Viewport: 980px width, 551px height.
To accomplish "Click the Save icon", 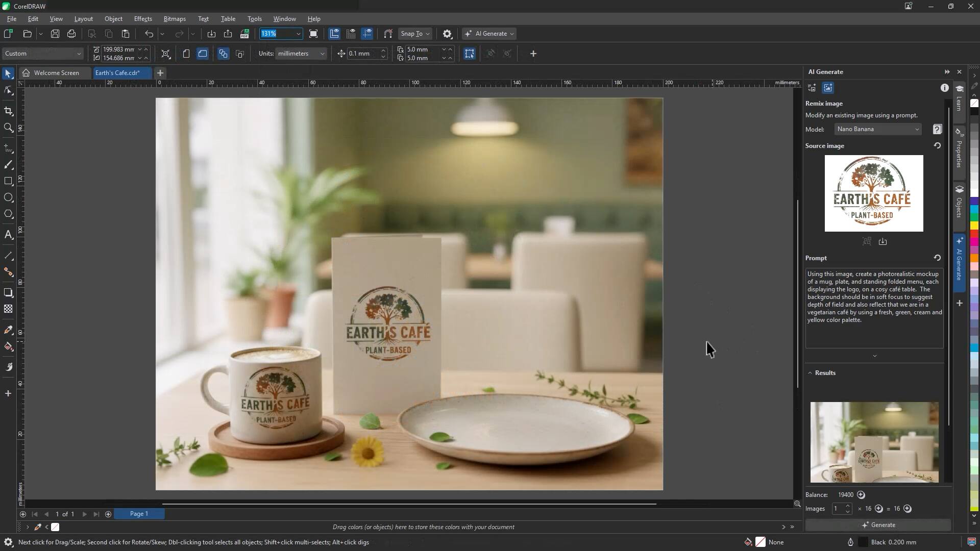I will pos(55,34).
